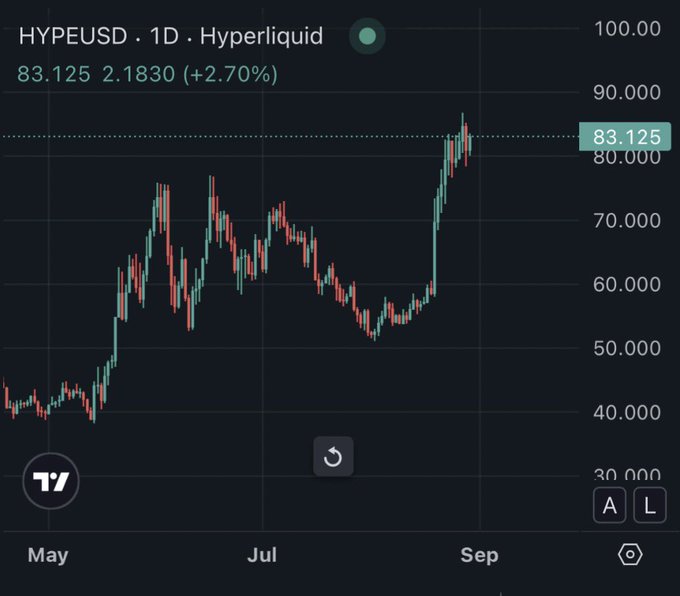Click the Sep label on the time axis
680x596 pixels.
(x=479, y=555)
